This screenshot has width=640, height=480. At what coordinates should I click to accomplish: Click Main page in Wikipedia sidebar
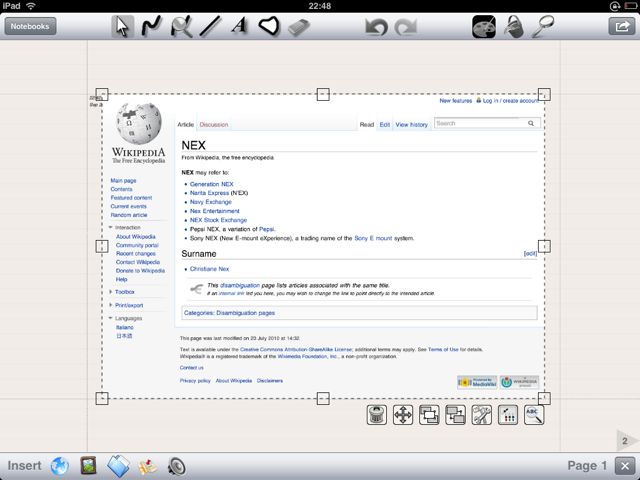tap(123, 180)
